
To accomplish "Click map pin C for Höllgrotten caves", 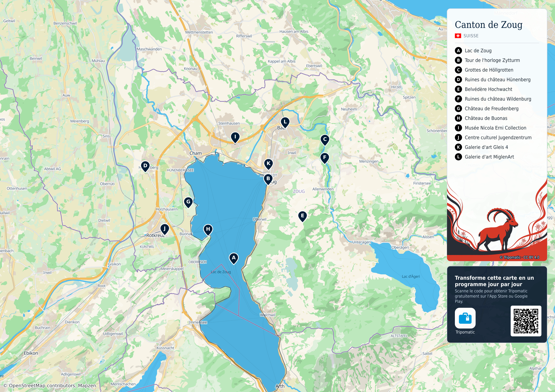I will coord(325,140).
